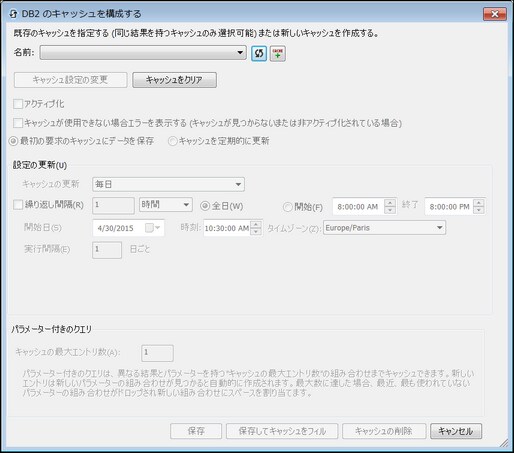Select 最初の要求のキャッシュにデータを保存 radio button
Screen dimensions: 514x453
(x=13, y=141)
